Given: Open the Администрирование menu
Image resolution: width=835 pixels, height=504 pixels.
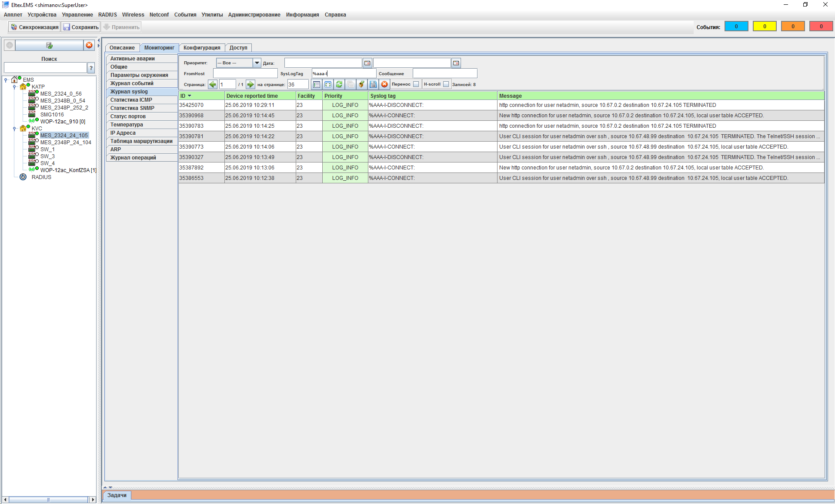Looking at the screenshot, I should 254,14.
